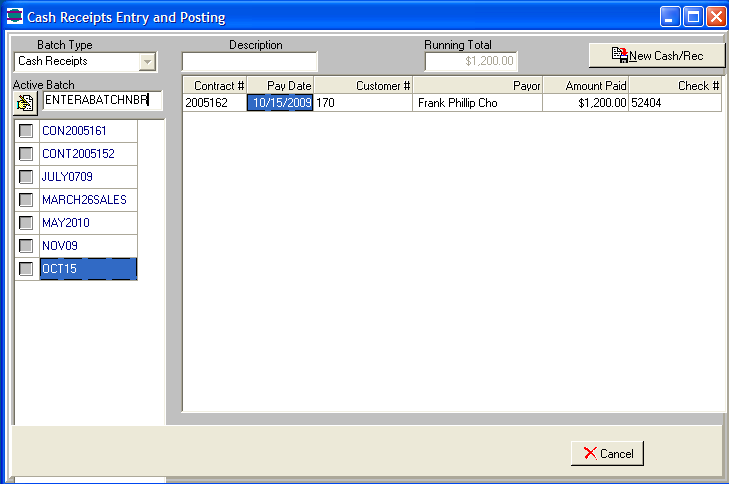This screenshot has height=484, width=729.
Task: Mark the NOV09 batch checkbox
Action: [26, 246]
